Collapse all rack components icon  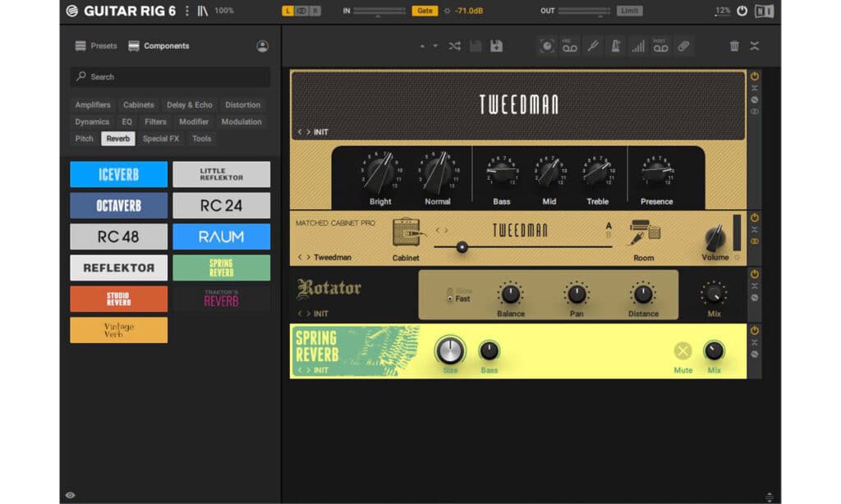755,46
